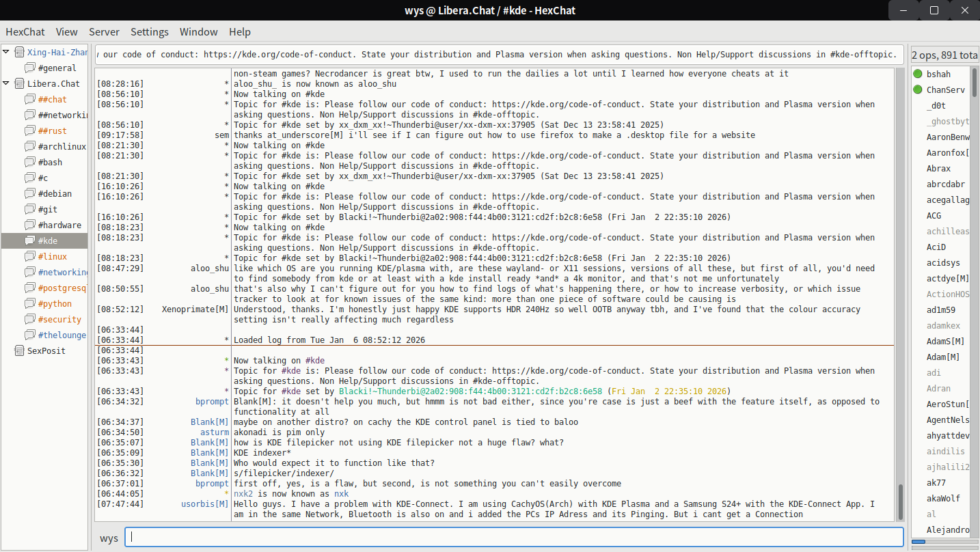Switch to the #postgresql channel
The image size is (980, 552).
tap(63, 288)
